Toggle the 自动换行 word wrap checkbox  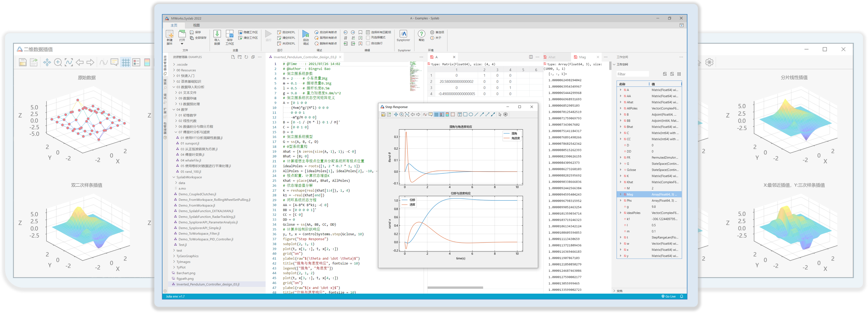(368, 43)
